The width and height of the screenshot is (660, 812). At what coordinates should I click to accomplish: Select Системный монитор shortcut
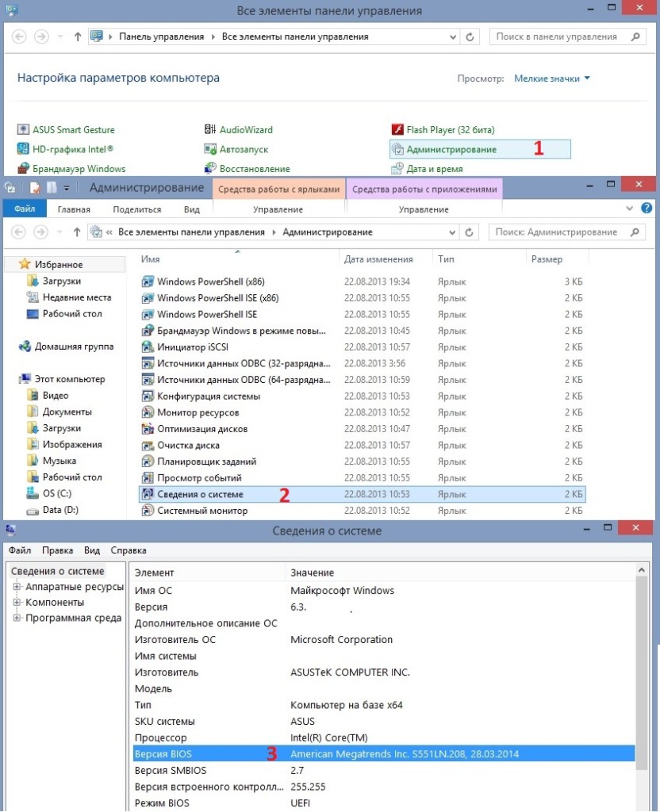pos(195,511)
